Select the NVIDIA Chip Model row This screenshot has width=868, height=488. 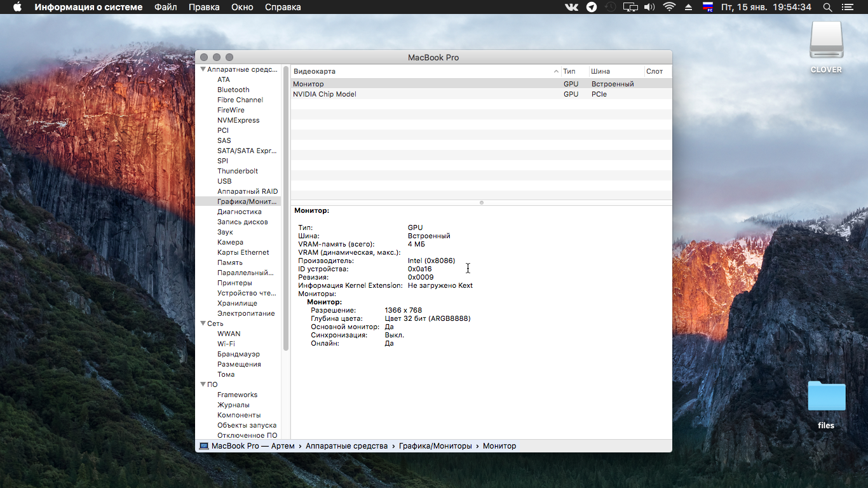[x=481, y=94]
